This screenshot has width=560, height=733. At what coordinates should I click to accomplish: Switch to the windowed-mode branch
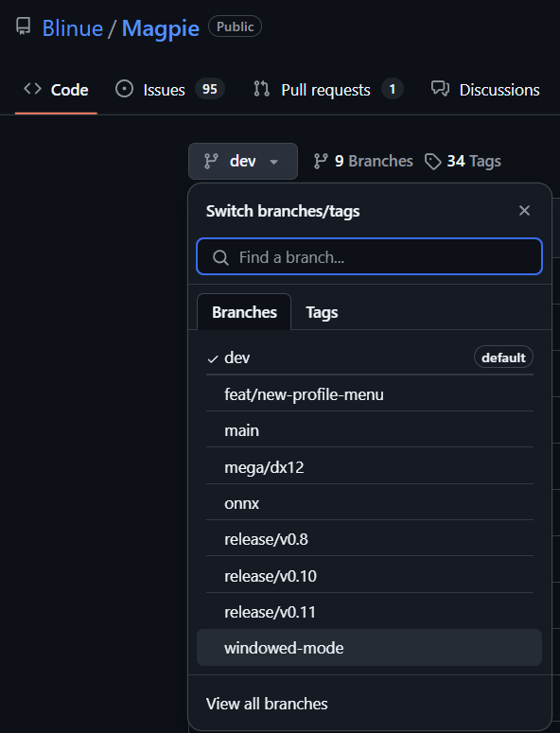pos(369,648)
